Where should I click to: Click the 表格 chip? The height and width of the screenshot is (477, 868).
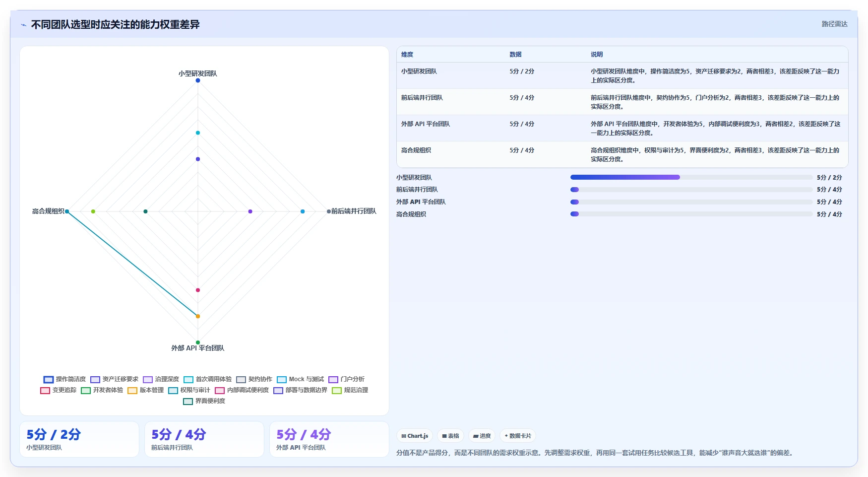450,436
